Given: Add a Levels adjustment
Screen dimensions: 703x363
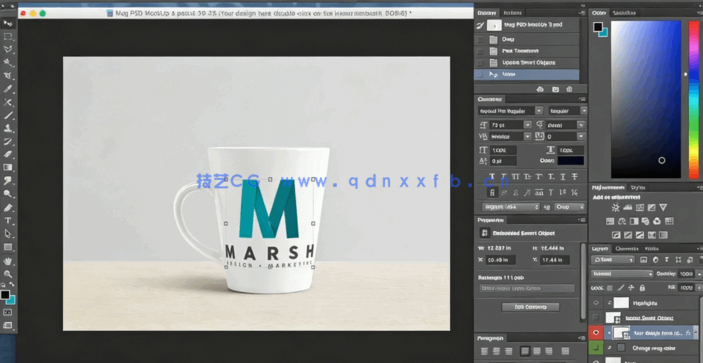Looking at the screenshot, I should (628, 207).
